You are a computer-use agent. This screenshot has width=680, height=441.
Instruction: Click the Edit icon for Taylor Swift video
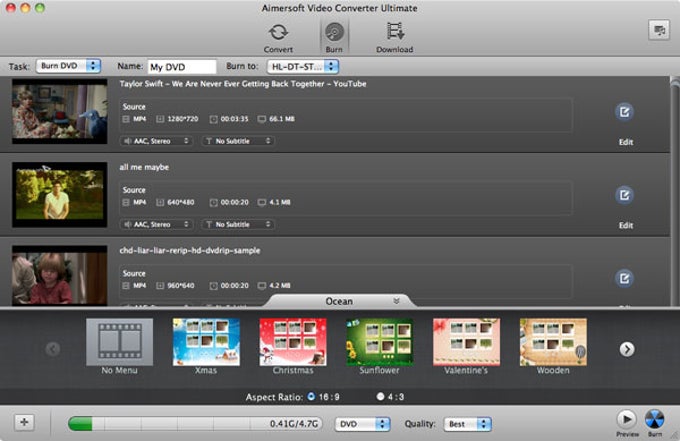pyautogui.click(x=624, y=112)
